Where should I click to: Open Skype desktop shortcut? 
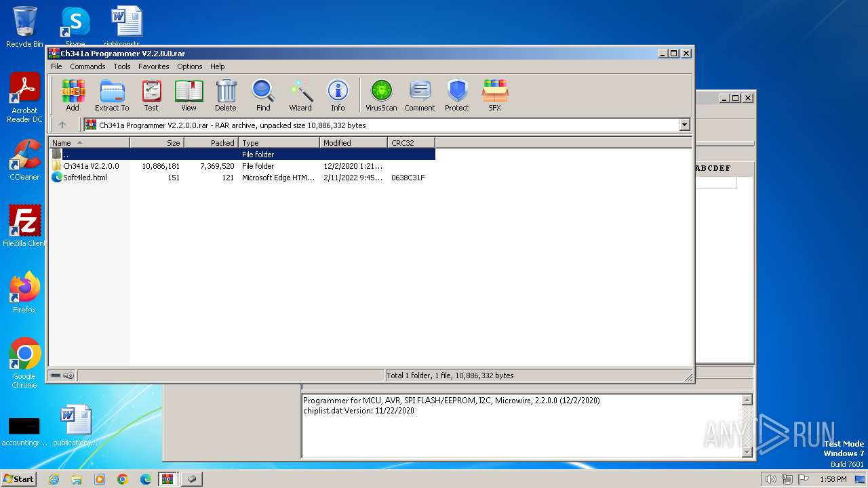tap(75, 27)
